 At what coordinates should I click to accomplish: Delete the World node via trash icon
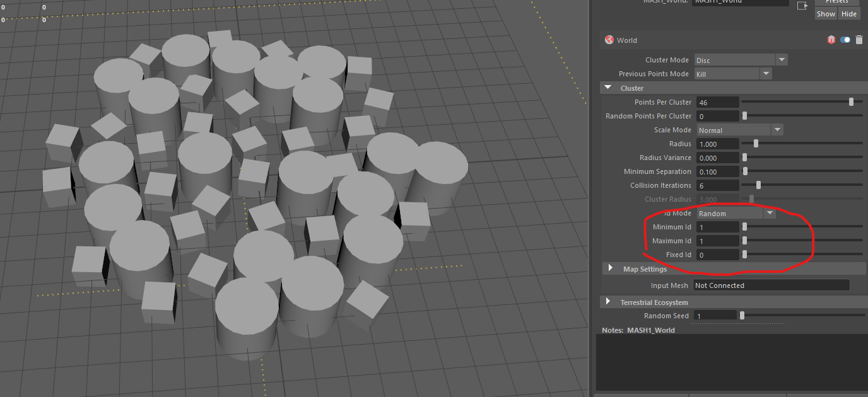[859, 39]
